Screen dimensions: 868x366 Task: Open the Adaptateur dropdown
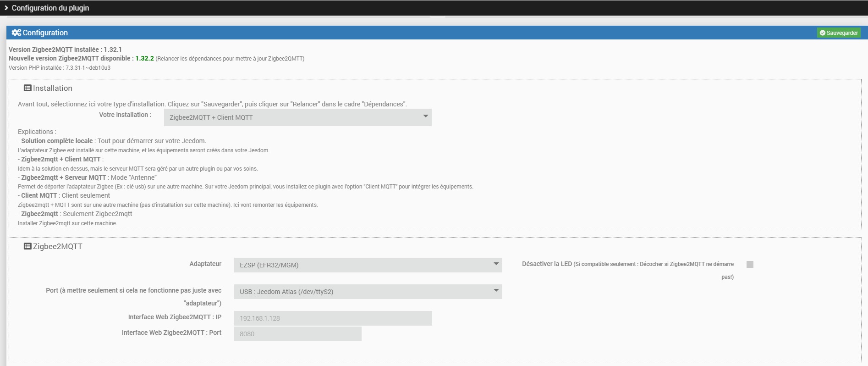368,265
